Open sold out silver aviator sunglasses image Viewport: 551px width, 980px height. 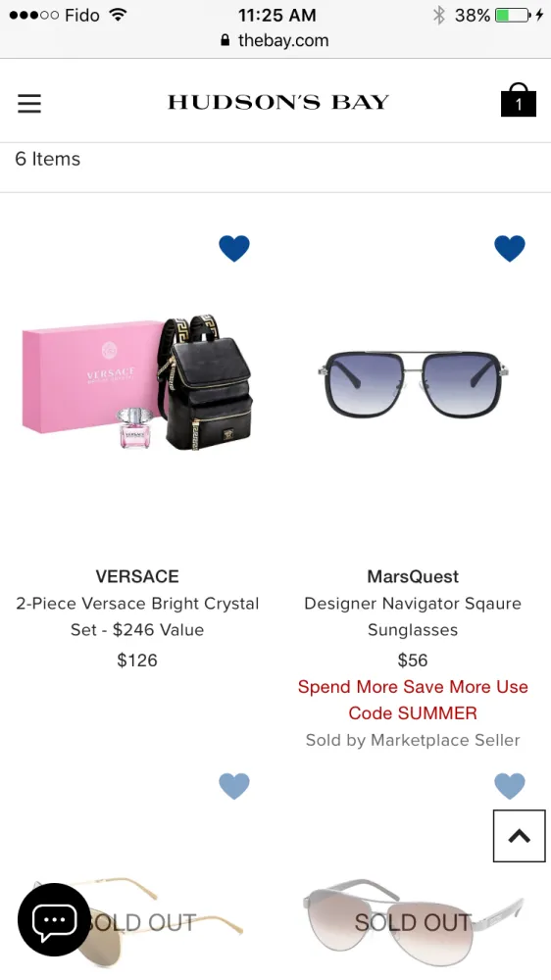click(x=413, y=922)
